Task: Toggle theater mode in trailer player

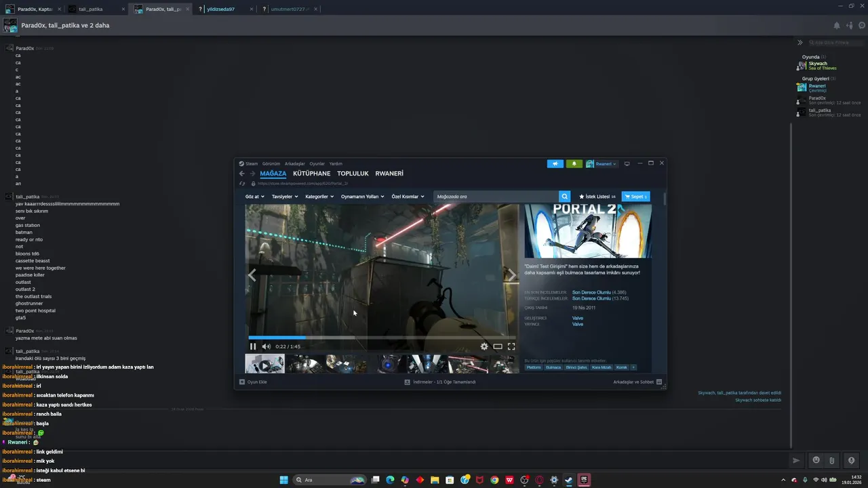Action: click(x=498, y=346)
